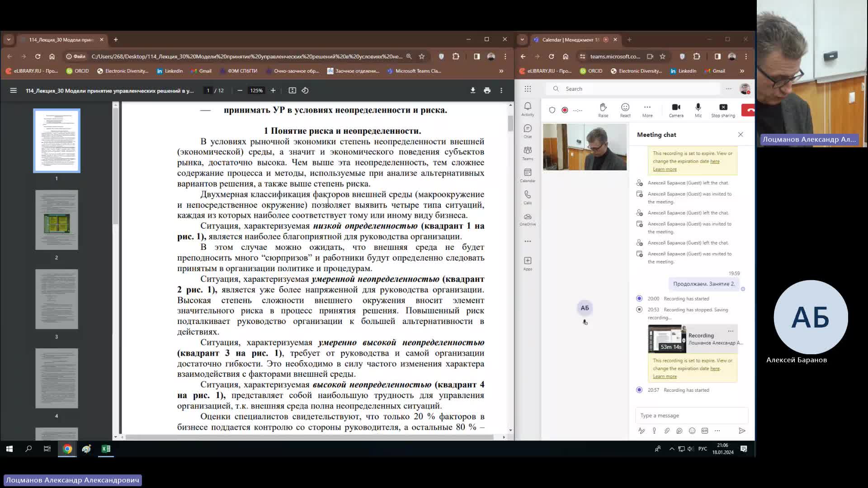Raise hand in the meeting
The height and width of the screenshot is (488, 868).
point(603,110)
